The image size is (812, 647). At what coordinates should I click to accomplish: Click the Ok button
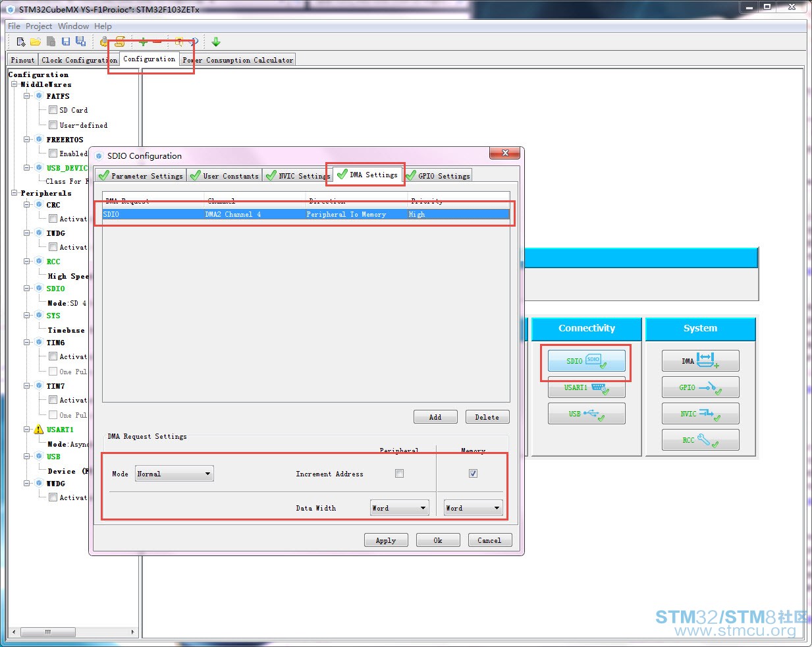pos(438,540)
